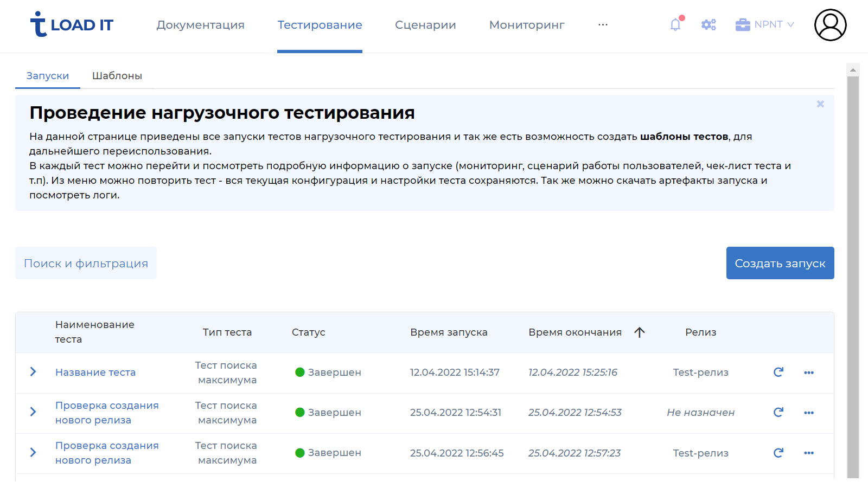Open the settings gears icon
This screenshot has width=868, height=488.
click(x=709, y=24)
